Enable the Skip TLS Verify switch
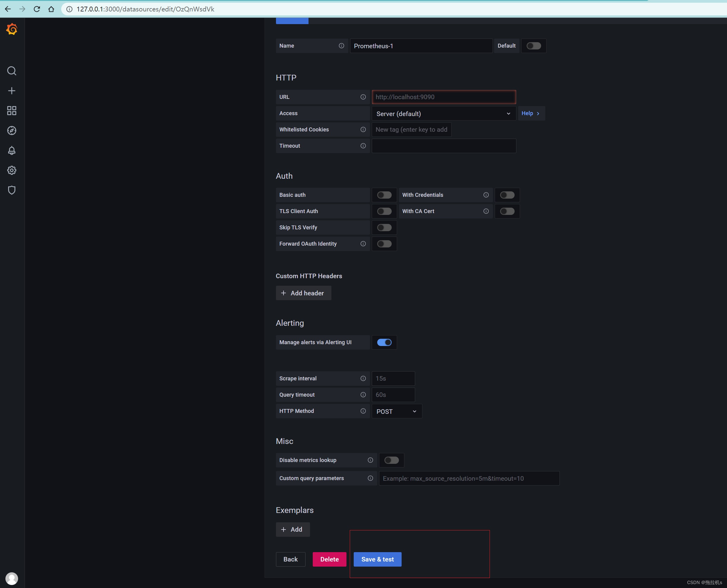The image size is (727, 588). click(384, 227)
